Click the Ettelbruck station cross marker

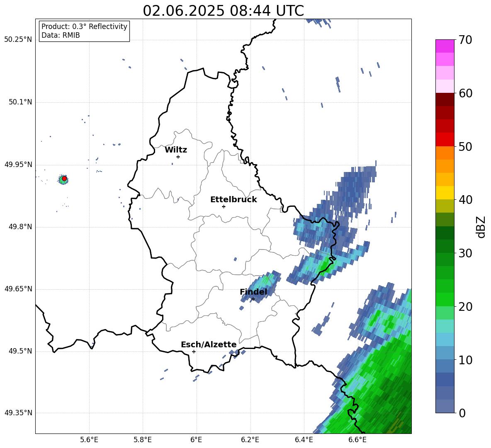[x=224, y=206]
